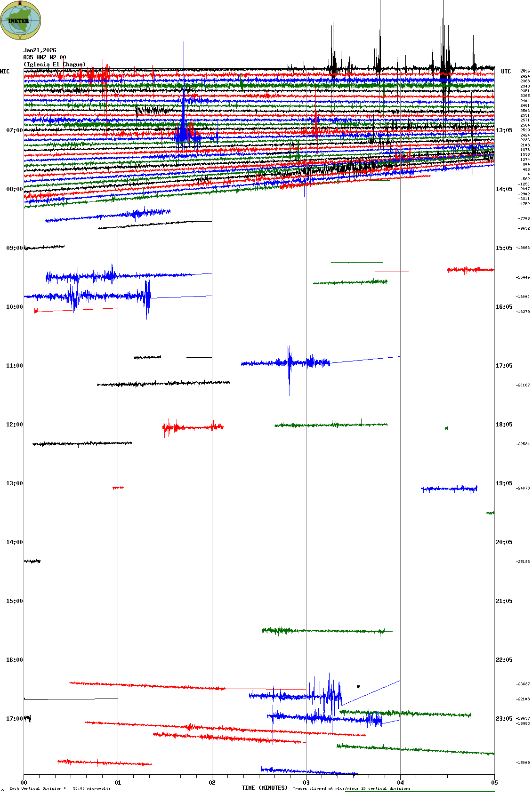
Task: Click the 17:05 UTC time marker
Action: (504, 366)
